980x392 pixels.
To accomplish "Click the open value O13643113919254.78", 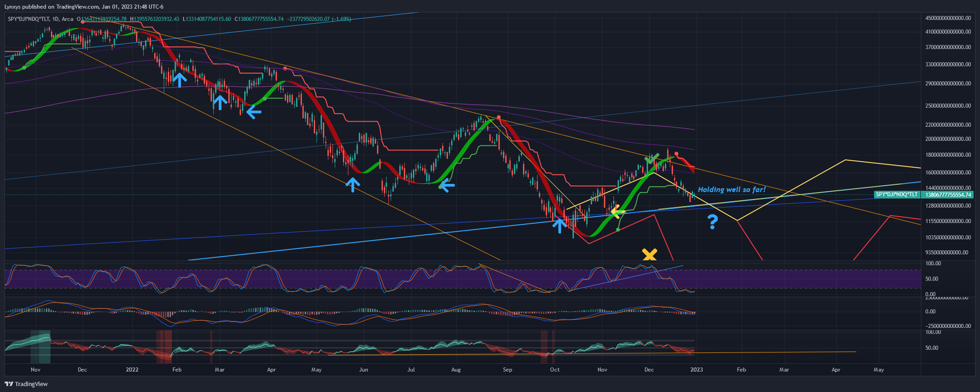I will click(x=102, y=19).
